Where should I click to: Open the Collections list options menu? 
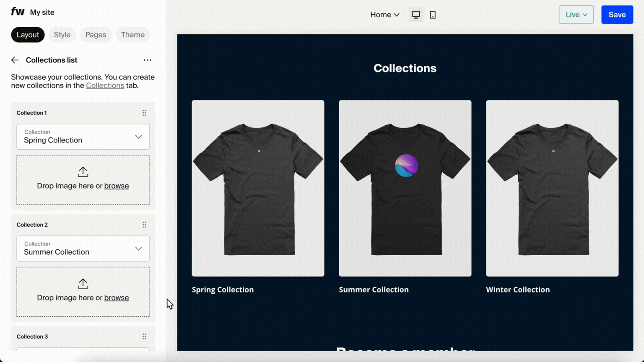click(x=147, y=60)
